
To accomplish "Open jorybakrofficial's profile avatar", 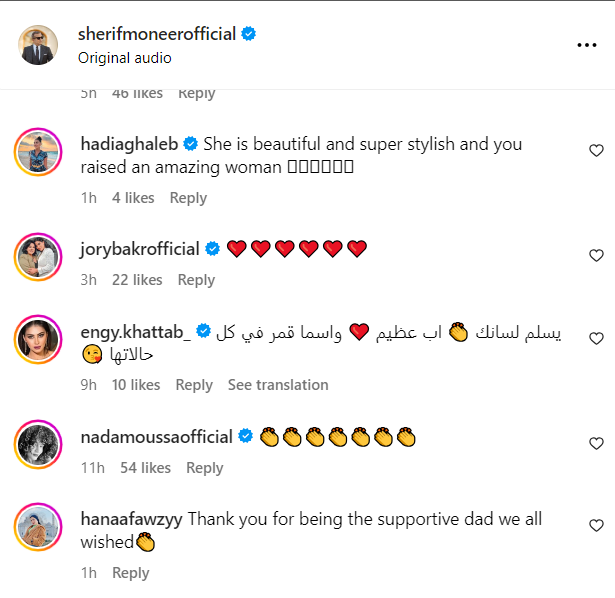I will click(40, 258).
